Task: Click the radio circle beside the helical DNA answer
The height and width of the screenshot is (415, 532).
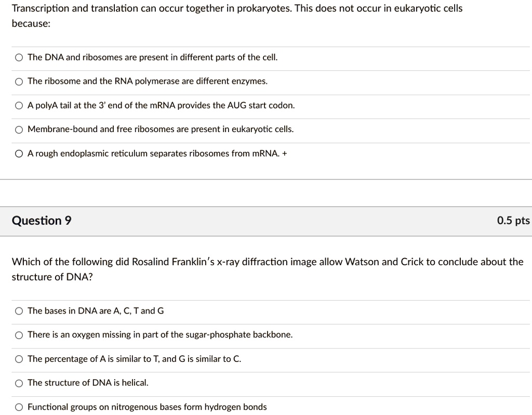Action: tap(18, 382)
